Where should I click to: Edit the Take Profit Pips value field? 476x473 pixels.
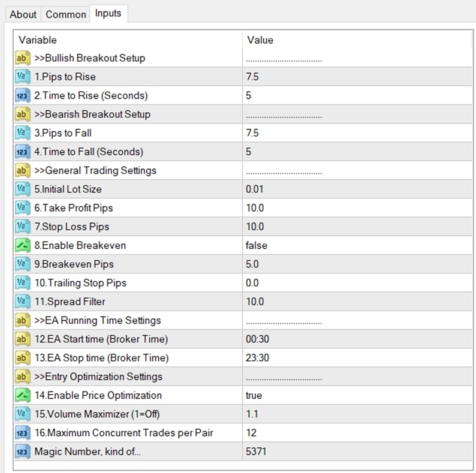[x=357, y=208]
